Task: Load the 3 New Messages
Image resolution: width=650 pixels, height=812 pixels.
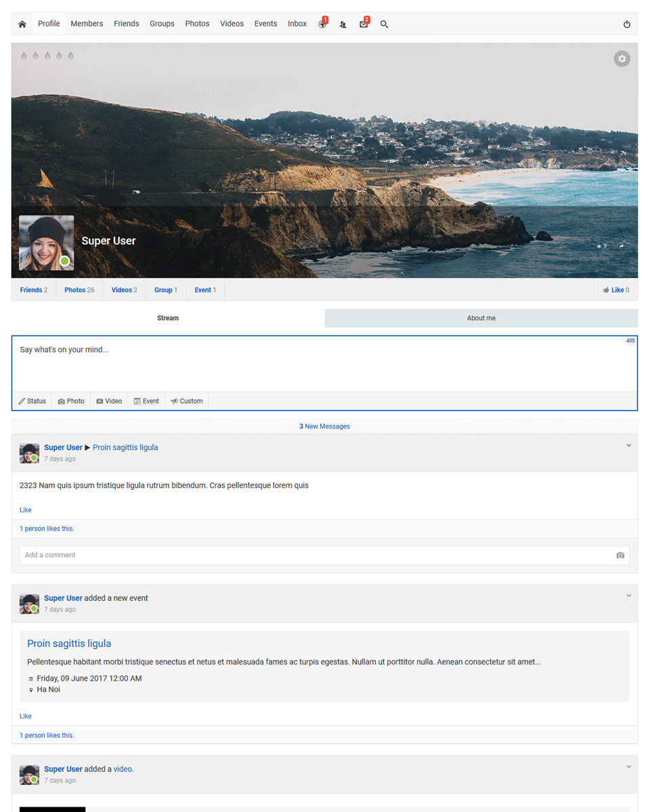Action: tap(324, 427)
